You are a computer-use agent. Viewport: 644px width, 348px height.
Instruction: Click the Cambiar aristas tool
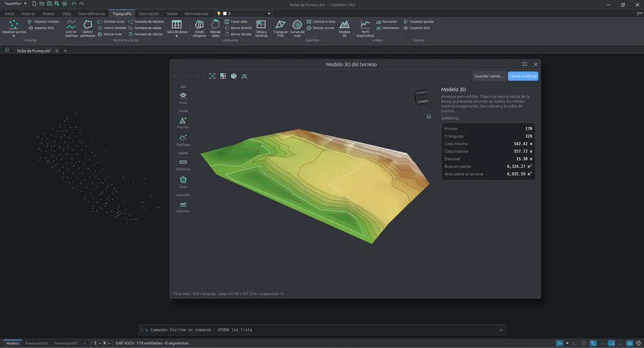pyautogui.click(x=321, y=22)
